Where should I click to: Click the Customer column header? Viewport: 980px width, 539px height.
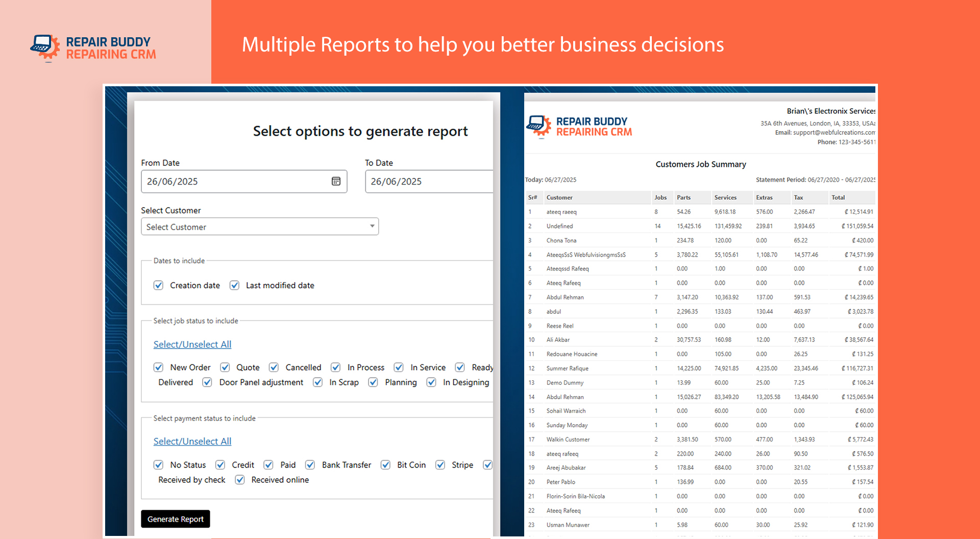[559, 198]
